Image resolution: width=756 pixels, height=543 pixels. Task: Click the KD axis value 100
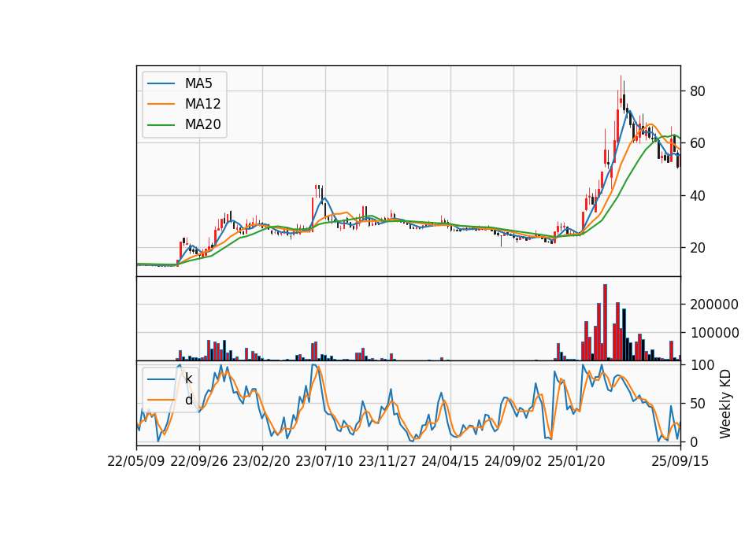click(702, 365)
